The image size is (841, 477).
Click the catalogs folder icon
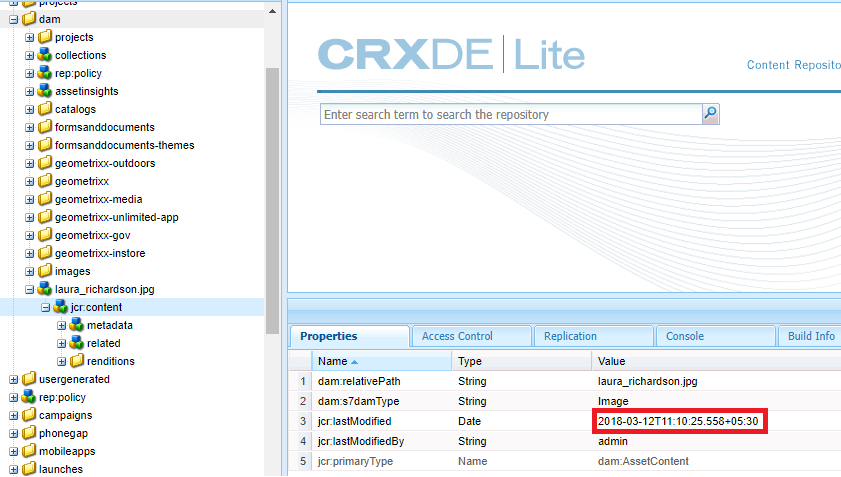pos(45,109)
